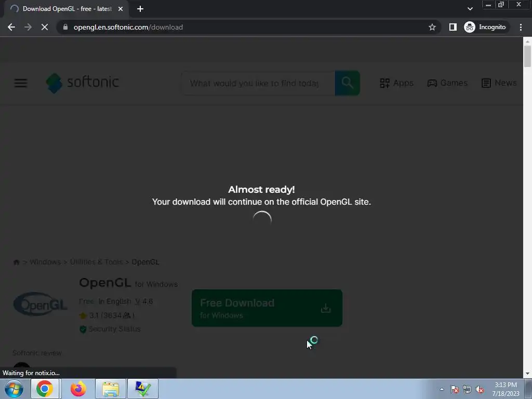The width and height of the screenshot is (532, 399).
Task: Click the OpenGL logo thumbnail
Action: click(41, 304)
